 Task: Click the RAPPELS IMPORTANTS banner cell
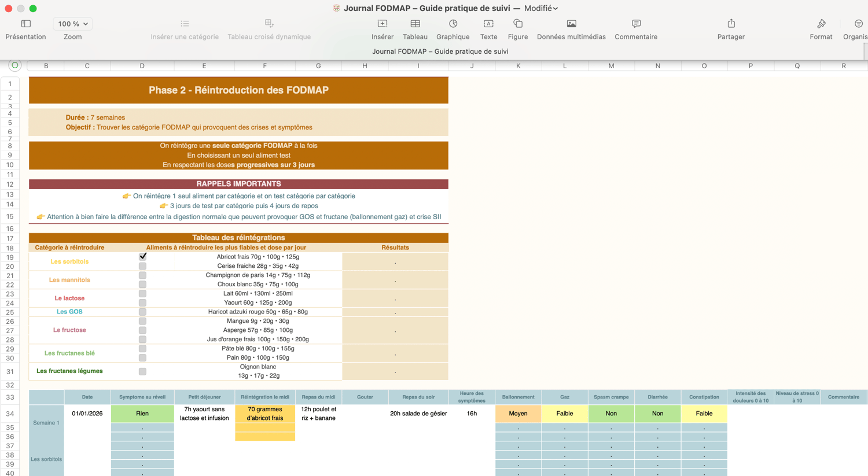pyautogui.click(x=238, y=184)
